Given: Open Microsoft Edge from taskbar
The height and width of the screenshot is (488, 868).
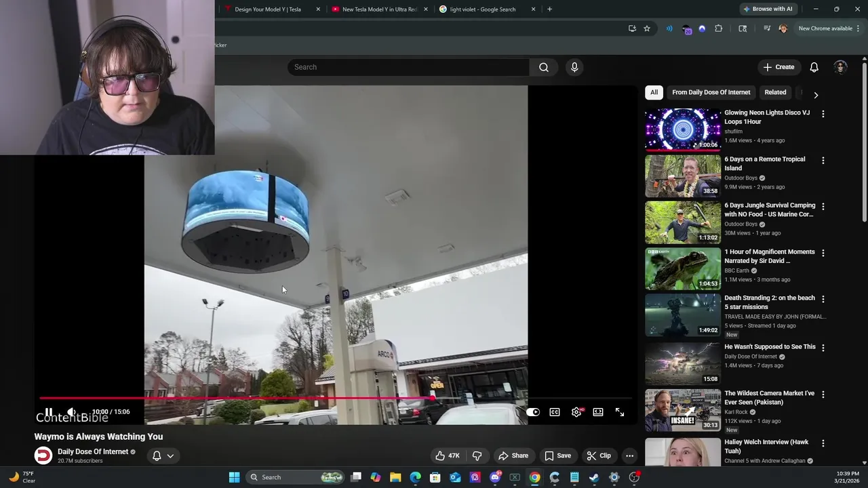Looking at the screenshot, I should (x=416, y=477).
